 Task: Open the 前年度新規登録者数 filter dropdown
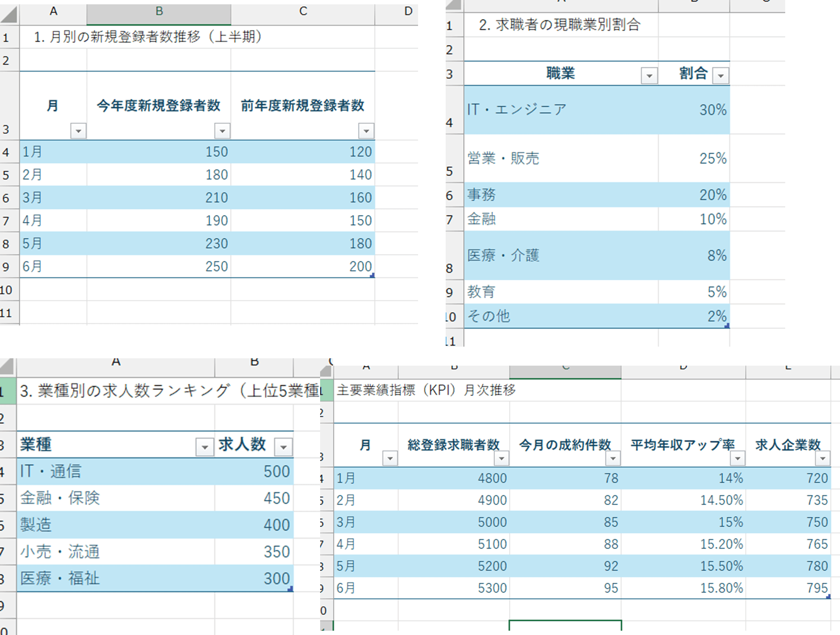tap(366, 131)
